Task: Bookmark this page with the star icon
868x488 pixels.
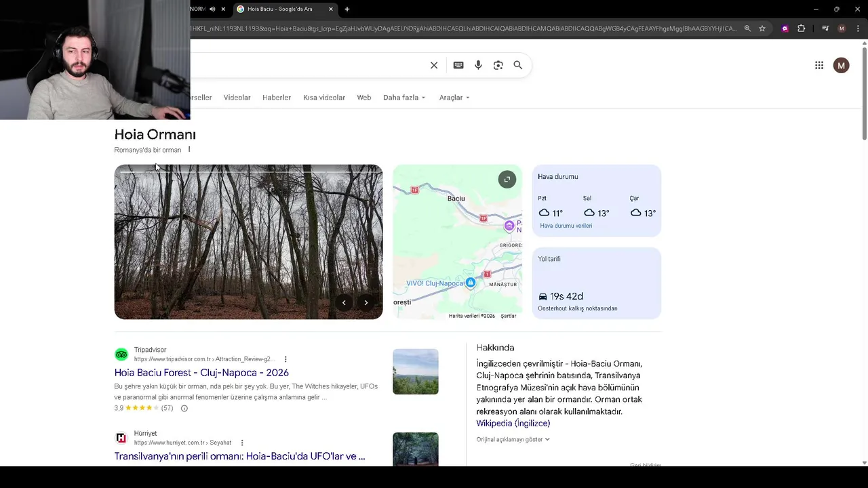Action: 762,28
